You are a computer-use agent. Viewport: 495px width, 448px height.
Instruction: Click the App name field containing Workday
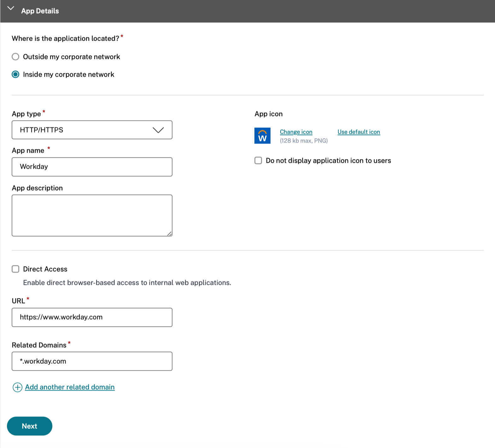point(92,167)
